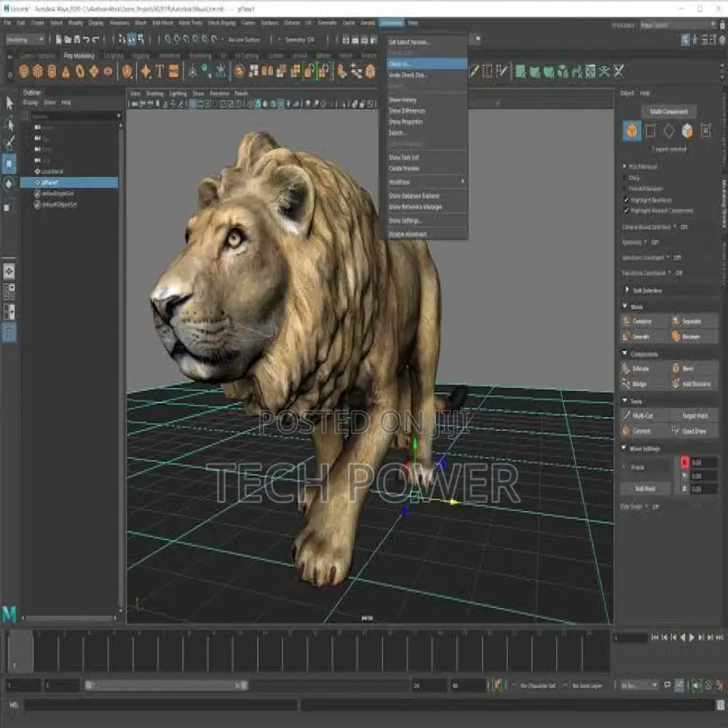Click the Play forwards button
Screen dimensions: 728x728
click(692, 638)
